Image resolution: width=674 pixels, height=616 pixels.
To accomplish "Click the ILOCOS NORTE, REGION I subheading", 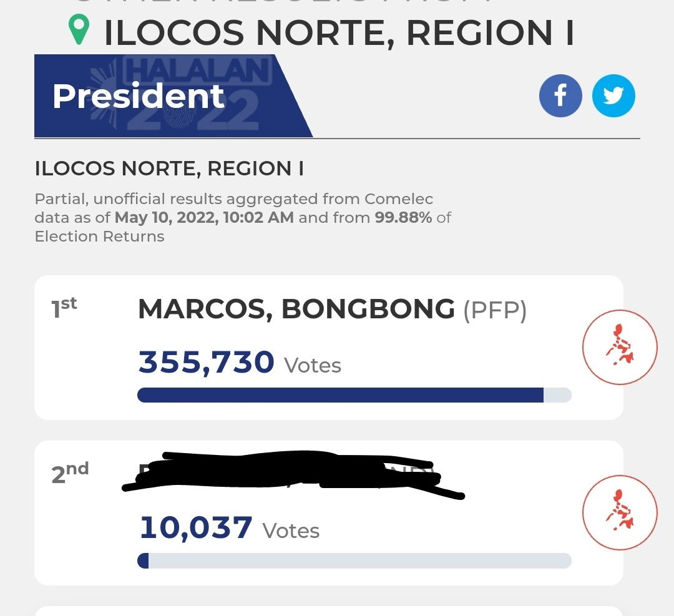I will click(x=169, y=169).
